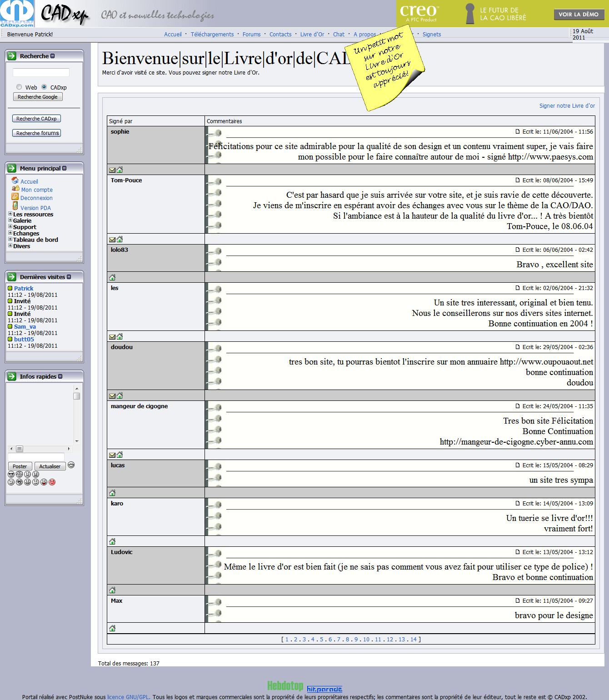Select the CADxp radio button
The width and height of the screenshot is (609, 700).
[x=44, y=87]
